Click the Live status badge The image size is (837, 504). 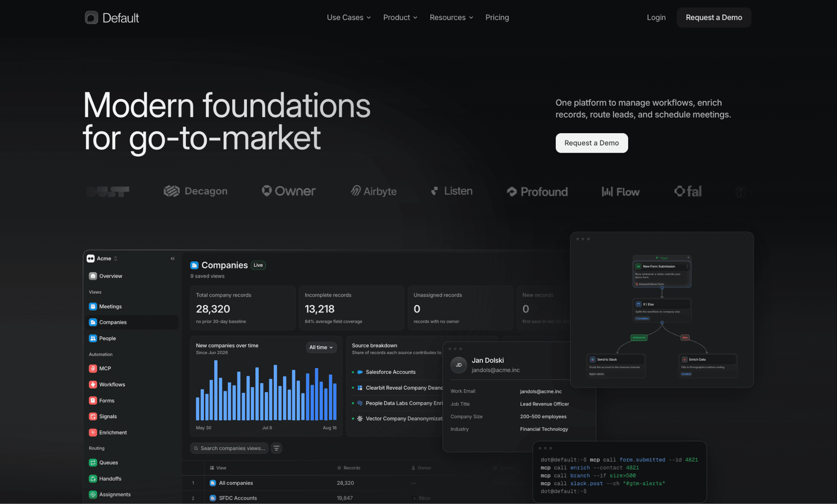pyautogui.click(x=258, y=265)
